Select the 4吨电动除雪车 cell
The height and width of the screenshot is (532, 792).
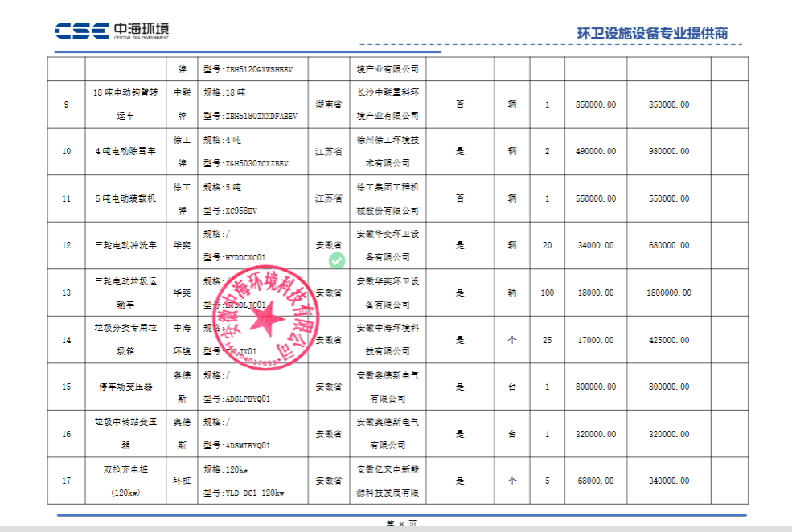point(125,151)
